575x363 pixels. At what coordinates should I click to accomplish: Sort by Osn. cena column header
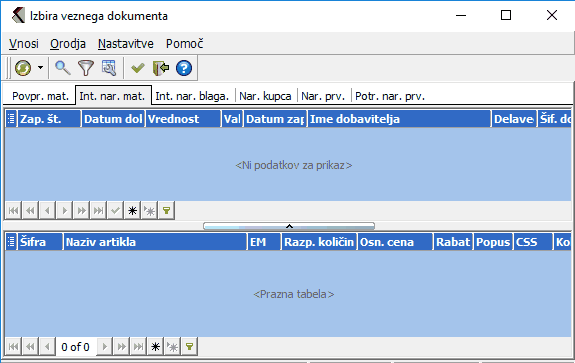[x=395, y=242]
